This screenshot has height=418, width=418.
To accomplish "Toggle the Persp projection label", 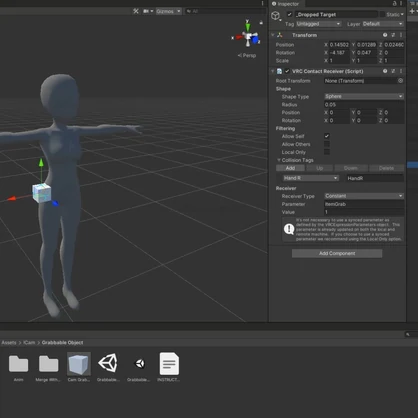I will pyautogui.click(x=247, y=55).
